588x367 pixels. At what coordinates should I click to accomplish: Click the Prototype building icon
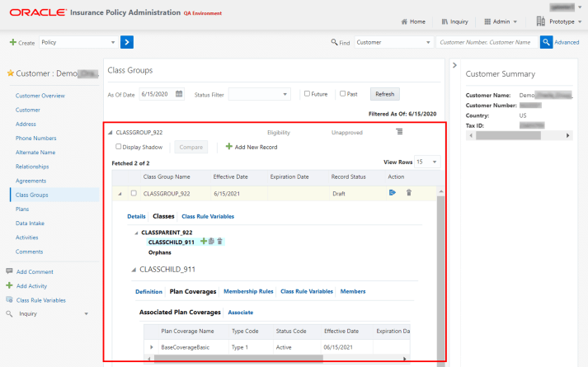click(x=541, y=21)
